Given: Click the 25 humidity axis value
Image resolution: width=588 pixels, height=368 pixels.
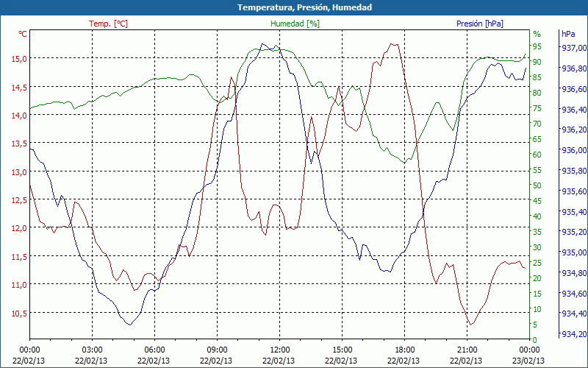Looking at the screenshot, I should tap(537, 263).
